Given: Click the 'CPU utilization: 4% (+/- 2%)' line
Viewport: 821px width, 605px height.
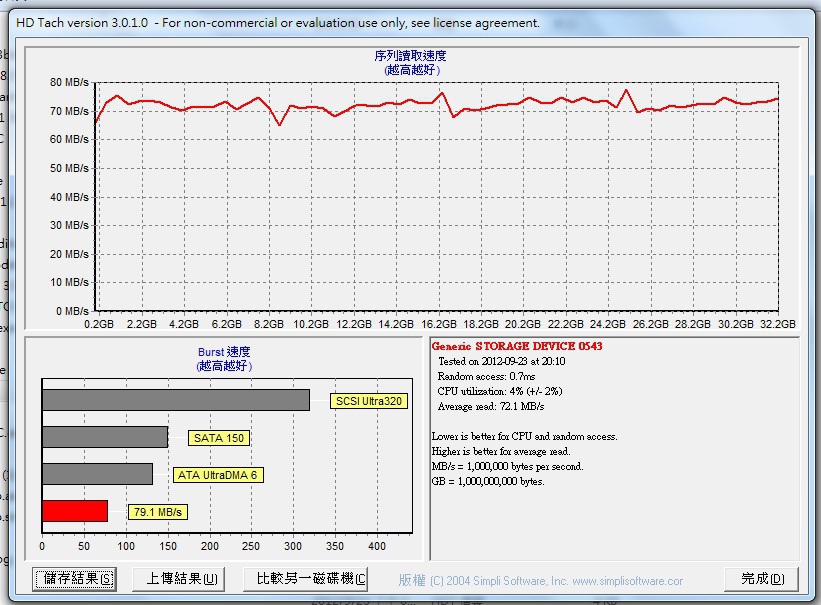Looking at the screenshot, I should click(500, 391).
